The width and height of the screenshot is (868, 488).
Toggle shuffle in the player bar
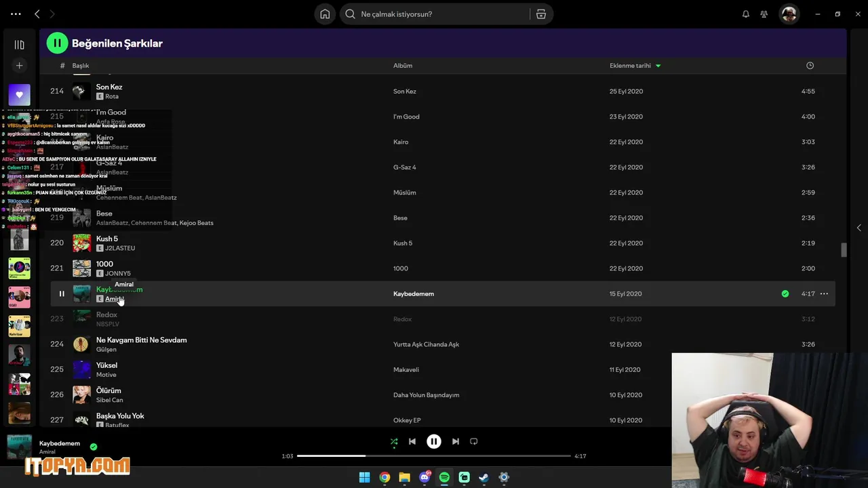pos(394,441)
